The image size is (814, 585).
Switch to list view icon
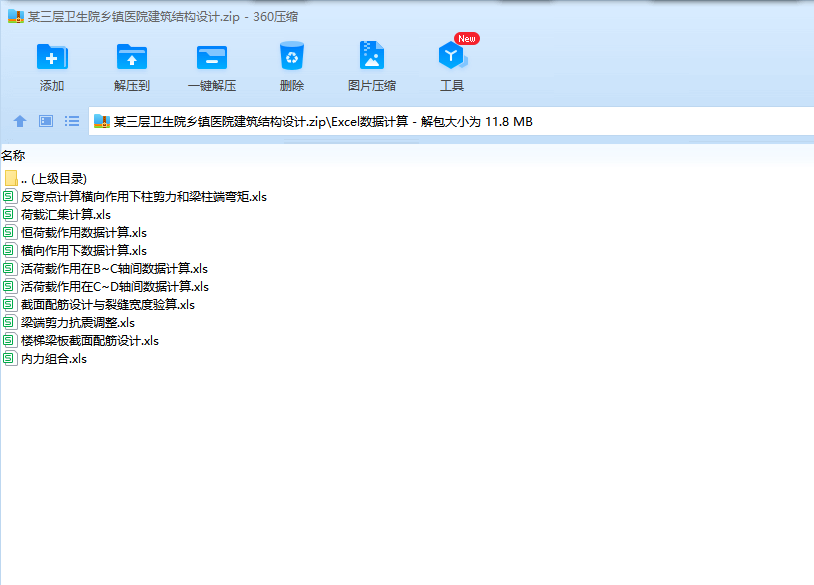click(x=72, y=121)
